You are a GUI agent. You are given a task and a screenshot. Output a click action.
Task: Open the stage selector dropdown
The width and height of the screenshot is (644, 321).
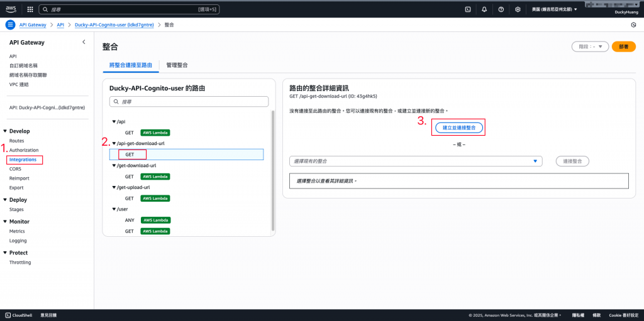(x=590, y=46)
